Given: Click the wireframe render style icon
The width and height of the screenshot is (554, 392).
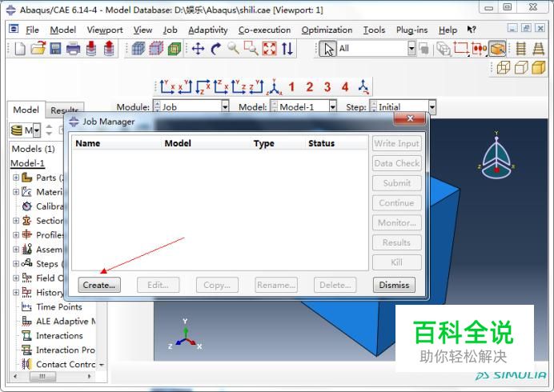Looking at the screenshot, I should pyautogui.click(x=504, y=67).
